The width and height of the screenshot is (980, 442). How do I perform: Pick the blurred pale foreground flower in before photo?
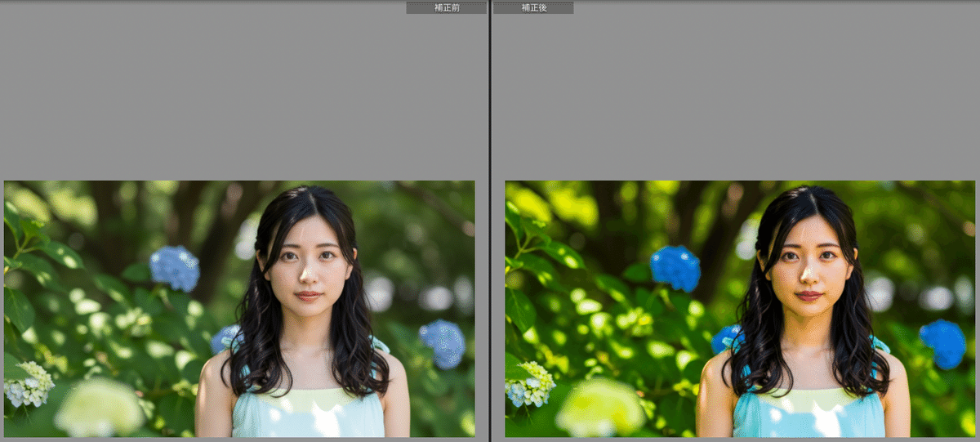pos(100,407)
